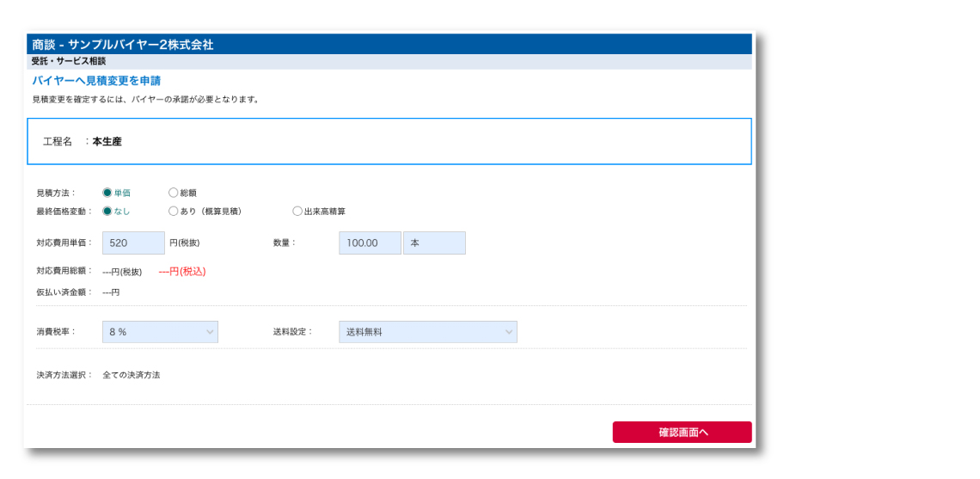
Task: Click the unit field containing 本
Action: click(x=434, y=243)
